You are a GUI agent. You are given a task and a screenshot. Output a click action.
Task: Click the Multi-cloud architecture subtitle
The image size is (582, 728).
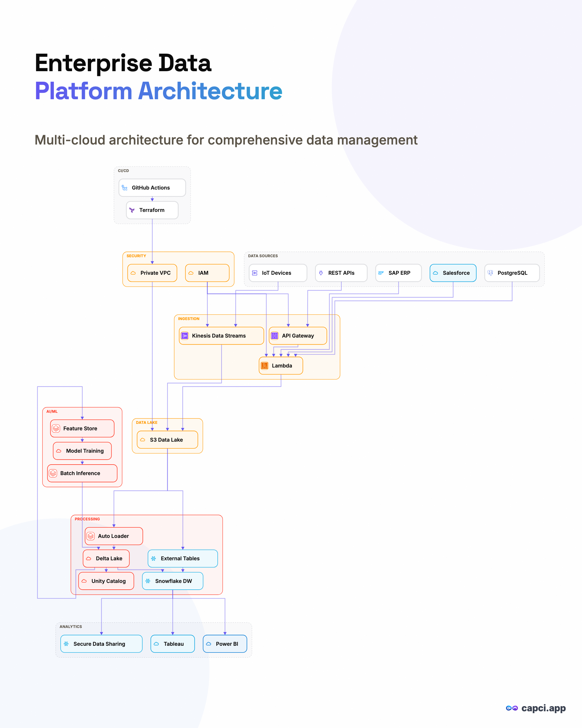[x=226, y=140]
